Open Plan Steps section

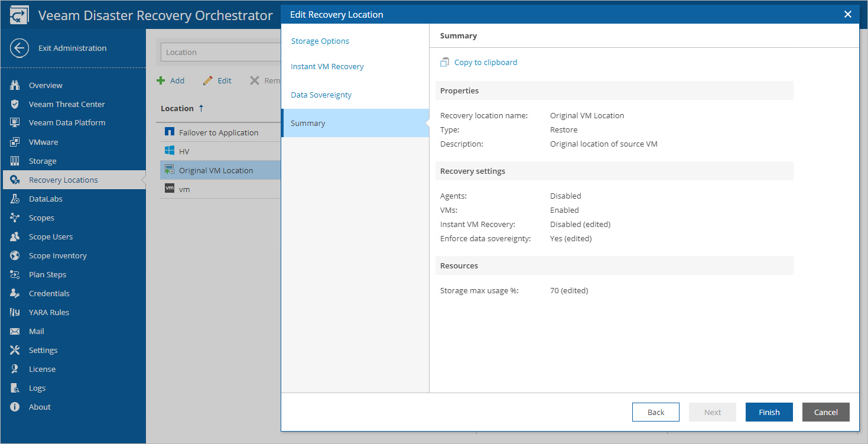tap(47, 274)
